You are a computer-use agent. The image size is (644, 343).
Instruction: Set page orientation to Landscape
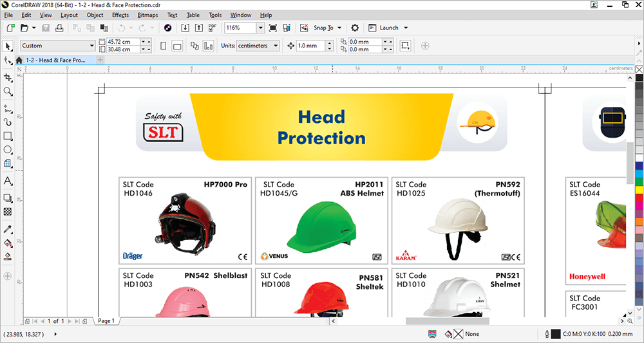[x=177, y=46]
